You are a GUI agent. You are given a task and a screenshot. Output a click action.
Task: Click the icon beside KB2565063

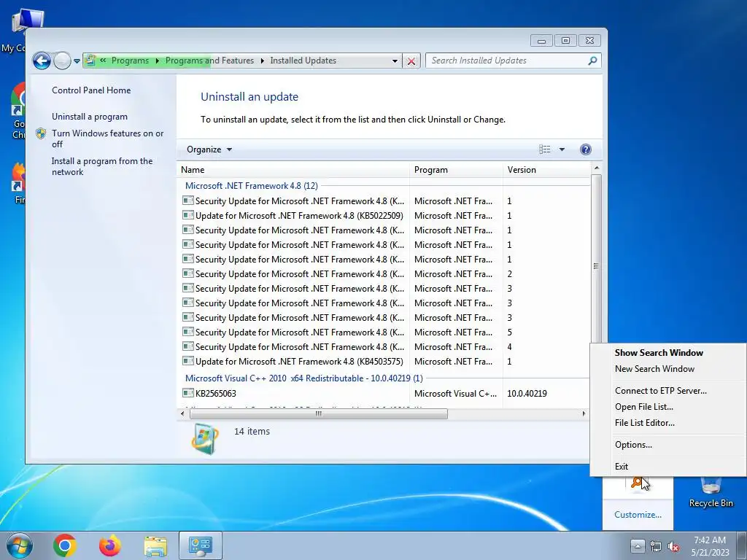(188, 393)
